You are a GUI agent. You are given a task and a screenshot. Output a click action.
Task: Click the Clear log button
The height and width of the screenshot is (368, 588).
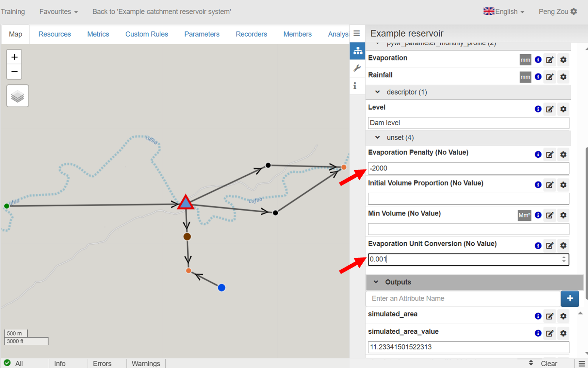(548, 363)
